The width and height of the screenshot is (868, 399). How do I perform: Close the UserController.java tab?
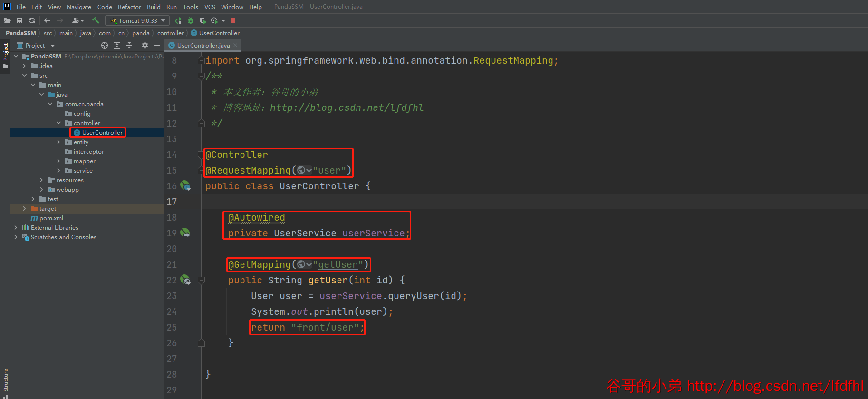click(x=235, y=45)
